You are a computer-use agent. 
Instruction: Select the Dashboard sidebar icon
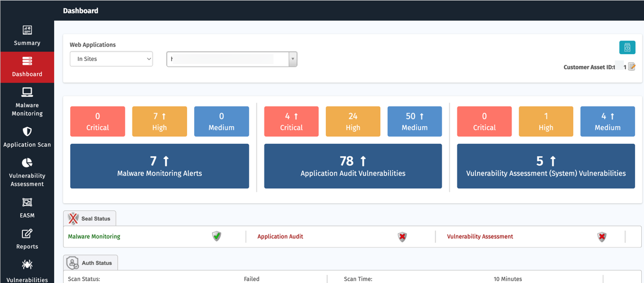[27, 61]
